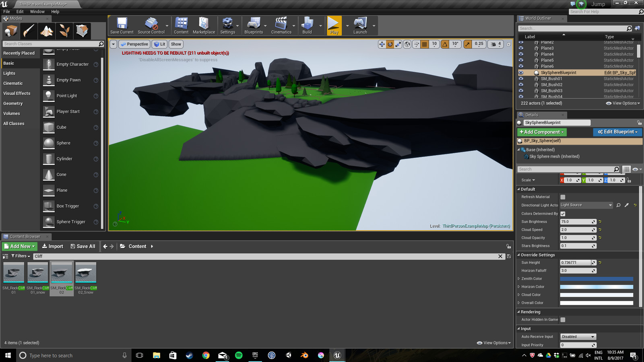Click Edit Blueprint button
Image resolution: width=644 pixels, height=362 pixels.
click(x=617, y=132)
